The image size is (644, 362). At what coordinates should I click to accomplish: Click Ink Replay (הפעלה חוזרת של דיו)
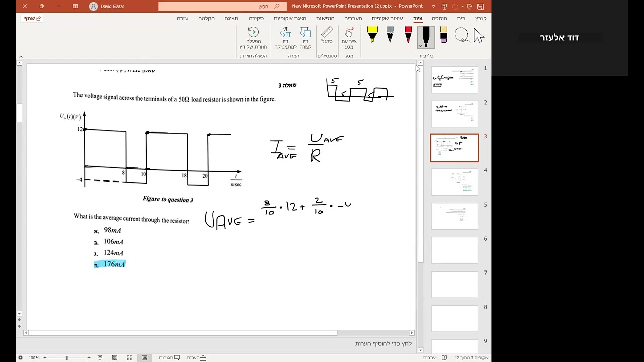[x=253, y=38]
